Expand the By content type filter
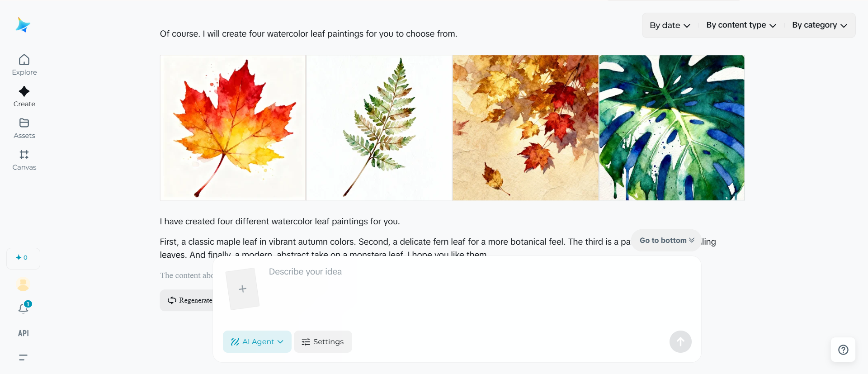The width and height of the screenshot is (868, 374). [741, 25]
